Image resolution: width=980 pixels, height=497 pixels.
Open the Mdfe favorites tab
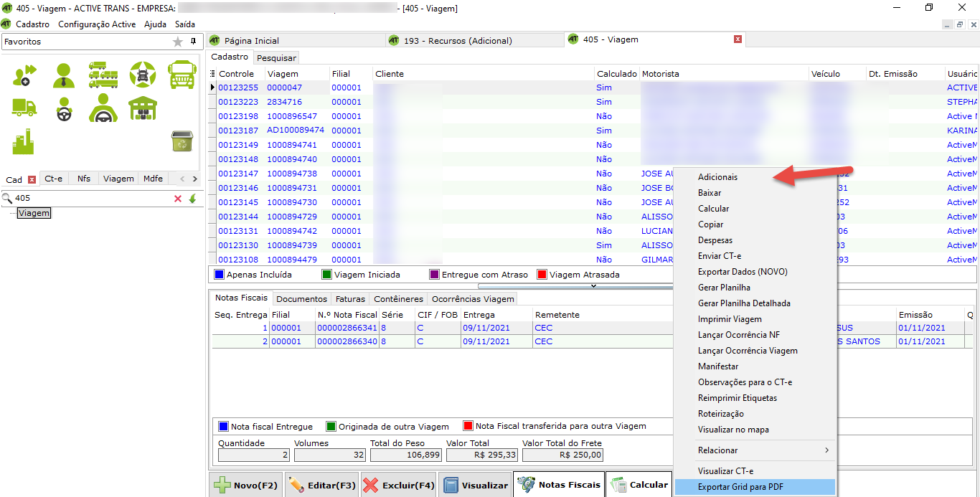point(153,179)
